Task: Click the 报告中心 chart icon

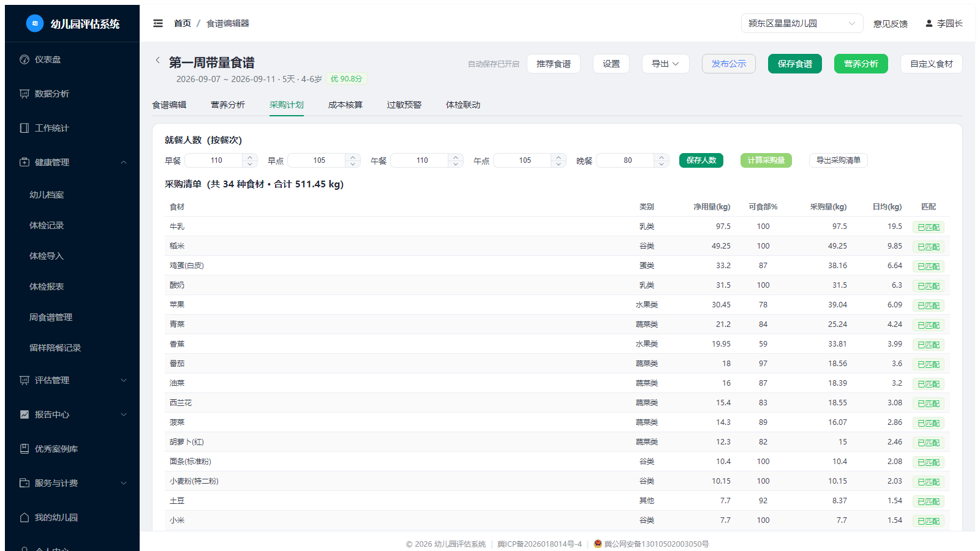Action: tap(24, 414)
